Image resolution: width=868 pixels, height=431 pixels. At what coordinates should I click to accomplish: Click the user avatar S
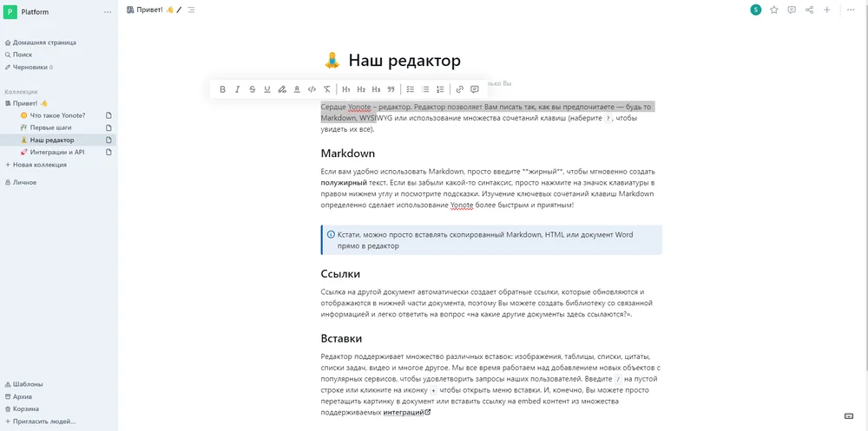tap(756, 10)
